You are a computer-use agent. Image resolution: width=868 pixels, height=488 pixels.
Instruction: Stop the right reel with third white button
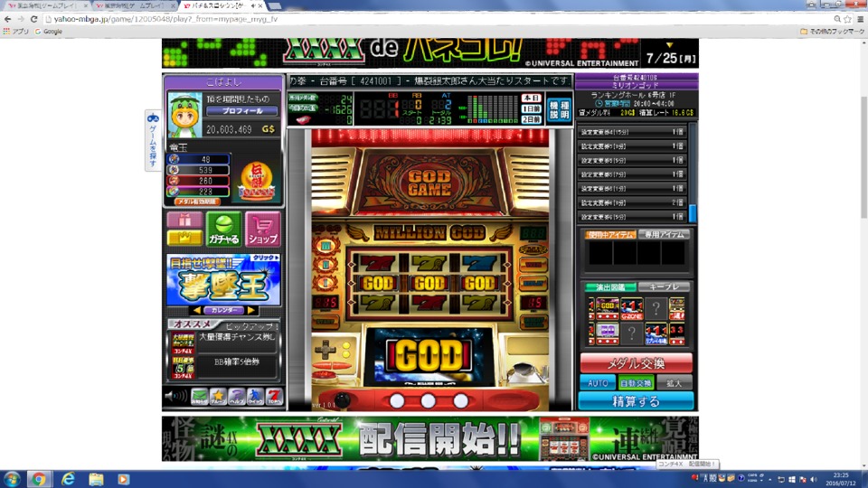460,400
